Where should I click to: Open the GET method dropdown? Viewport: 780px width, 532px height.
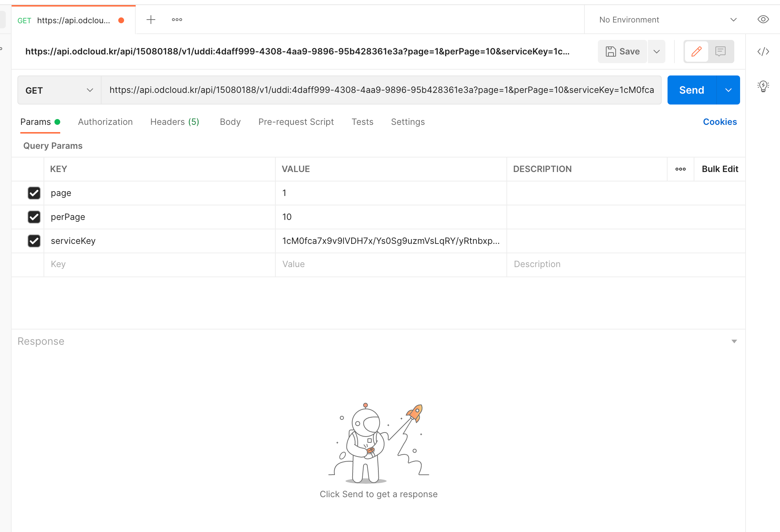tap(59, 90)
